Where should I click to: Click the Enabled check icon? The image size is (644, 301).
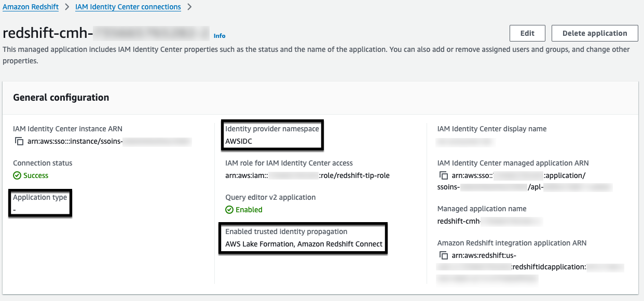coord(229,210)
